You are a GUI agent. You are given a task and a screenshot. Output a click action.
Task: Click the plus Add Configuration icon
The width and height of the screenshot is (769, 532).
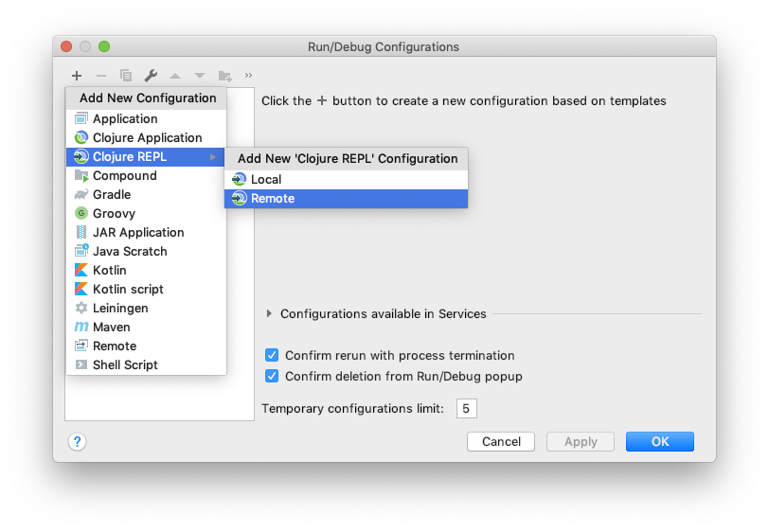(77, 76)
